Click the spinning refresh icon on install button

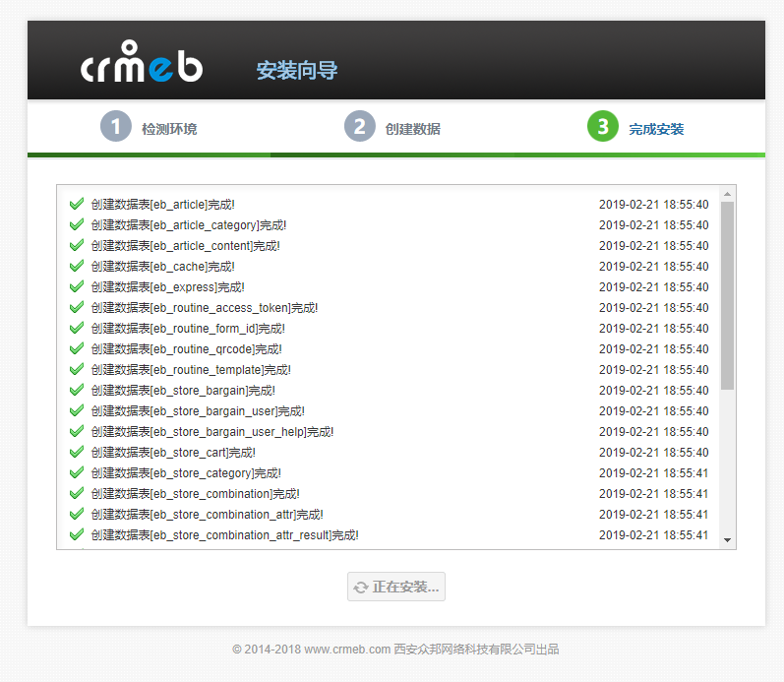pos(361,588)
